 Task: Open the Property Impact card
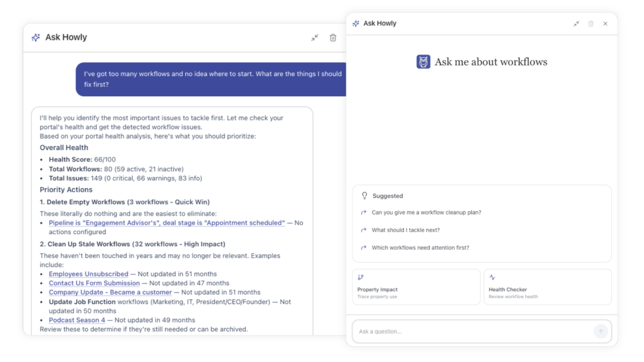click(x=416, y=287)
